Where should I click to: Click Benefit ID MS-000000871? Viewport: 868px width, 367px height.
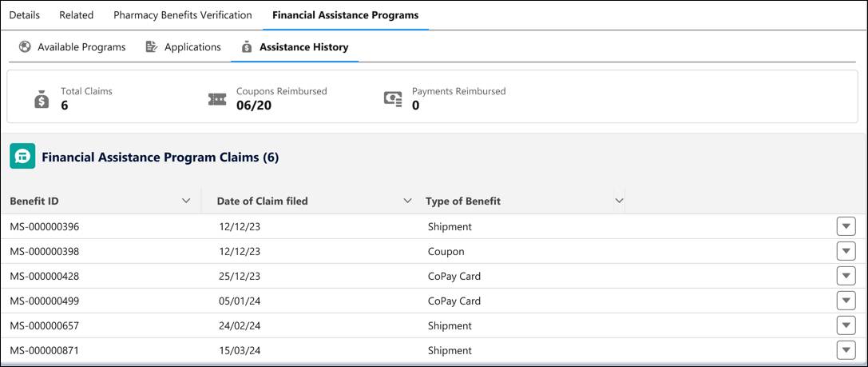pos(44,350)
